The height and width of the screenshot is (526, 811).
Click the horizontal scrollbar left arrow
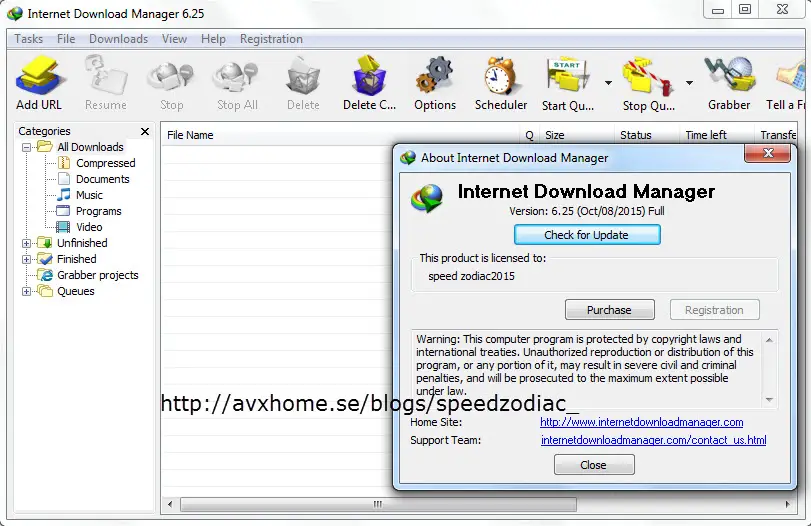pyautogui.click(x=170, y=504)
